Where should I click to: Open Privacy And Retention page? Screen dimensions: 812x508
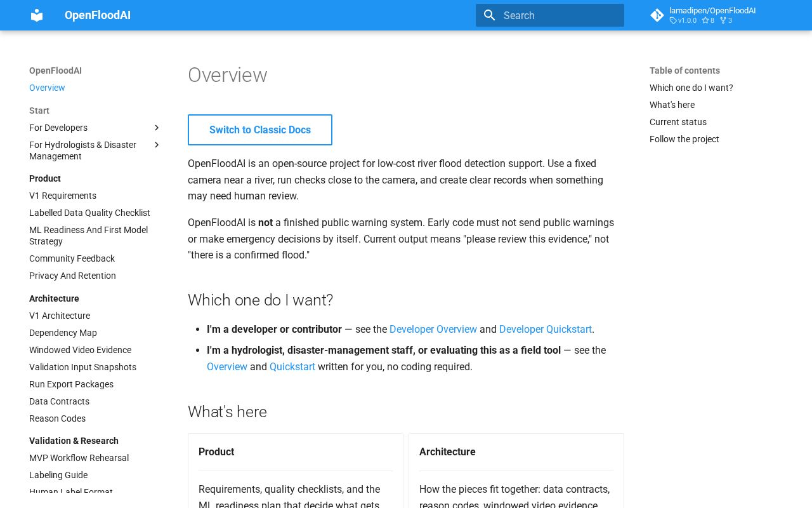point(72,276)
